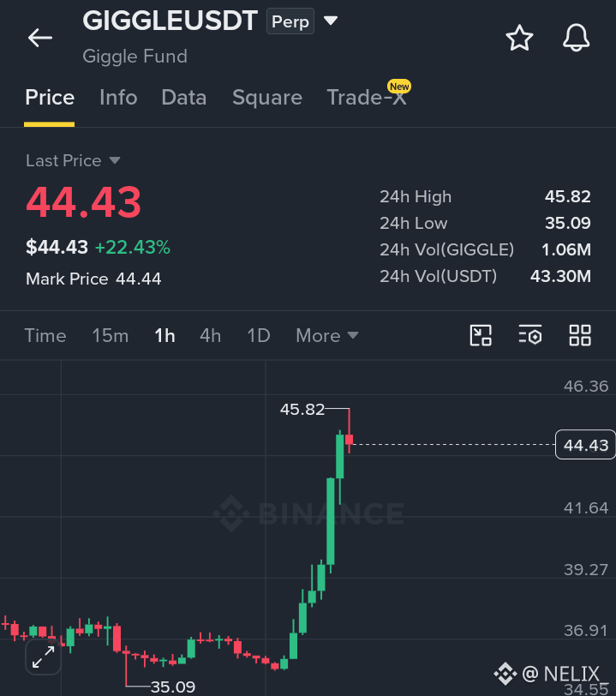Click the 41.64 price axis label
Image resolution: width=616 pixels, height=696 pixels.
pos(586,507)
